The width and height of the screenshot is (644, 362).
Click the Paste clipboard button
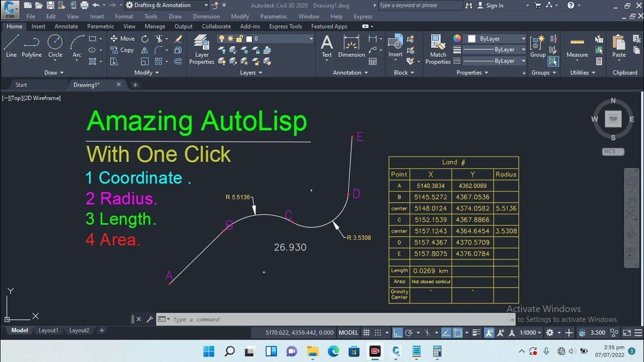click(x=619, y=46)
